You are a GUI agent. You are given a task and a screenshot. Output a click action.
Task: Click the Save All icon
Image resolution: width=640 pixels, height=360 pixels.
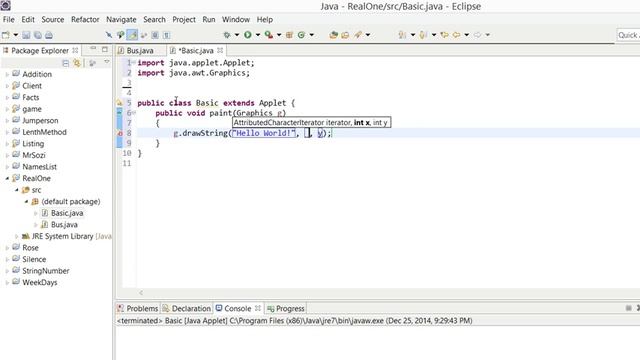pos(38,35)
